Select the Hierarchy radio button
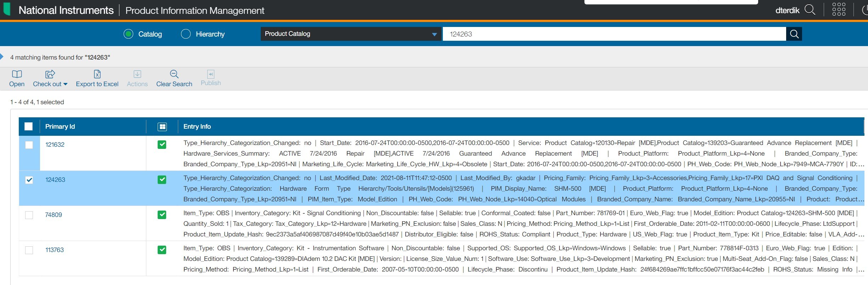The image size is (868, 285). point(186,34)
